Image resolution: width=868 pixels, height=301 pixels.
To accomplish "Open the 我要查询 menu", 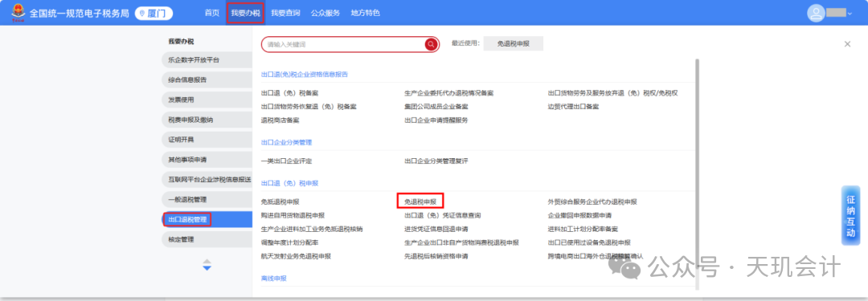I will click(285, 13).
